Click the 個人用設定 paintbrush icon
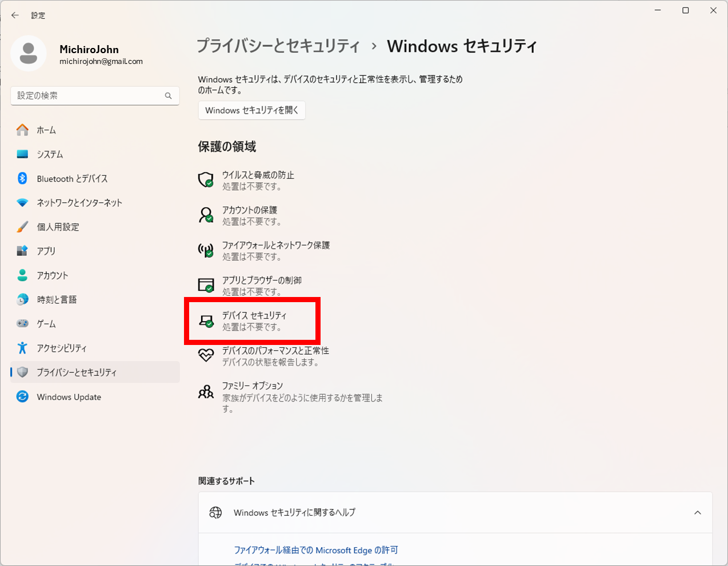This screenshot has height=566, width=728. tap(22, 227)
